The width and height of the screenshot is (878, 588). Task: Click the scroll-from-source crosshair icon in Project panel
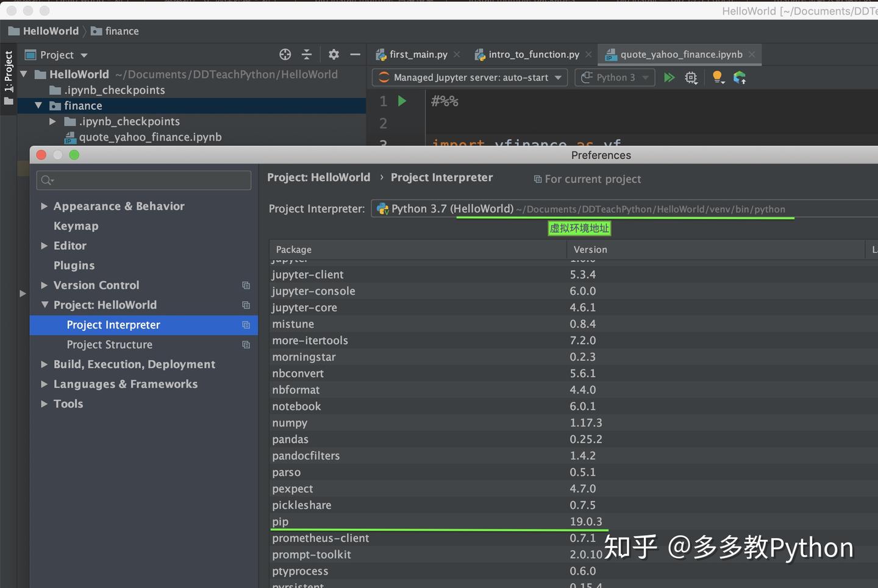[x=285, y=54]
